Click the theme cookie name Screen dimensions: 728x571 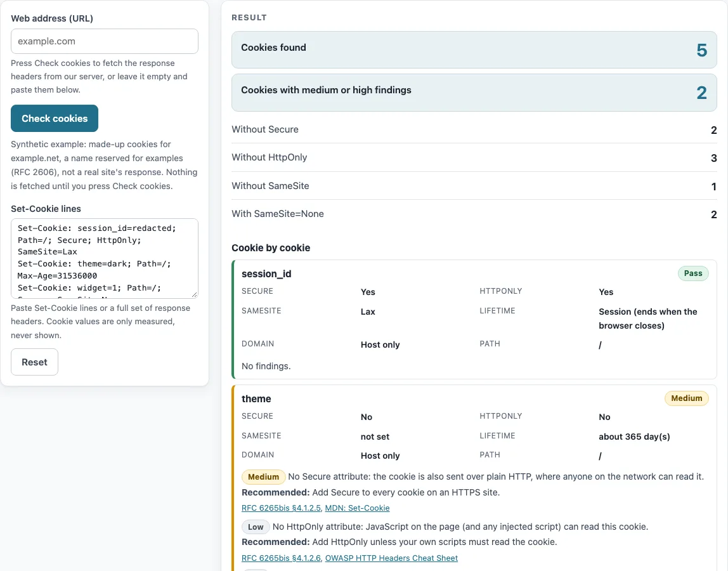coord(256,398)
